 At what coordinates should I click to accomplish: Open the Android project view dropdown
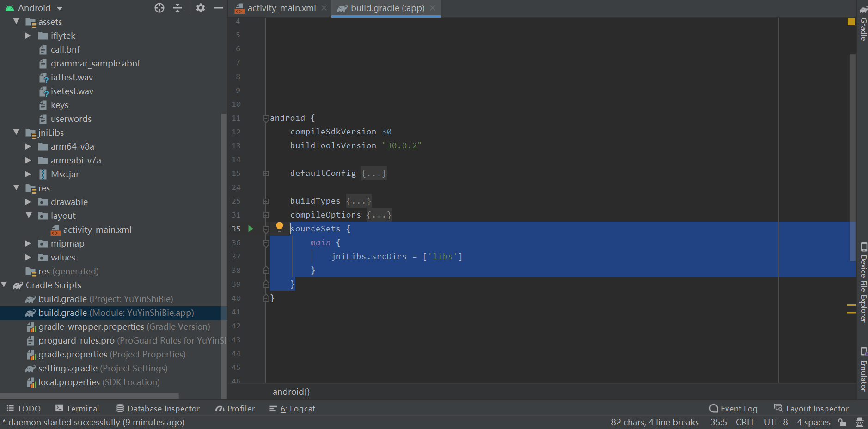34,8
